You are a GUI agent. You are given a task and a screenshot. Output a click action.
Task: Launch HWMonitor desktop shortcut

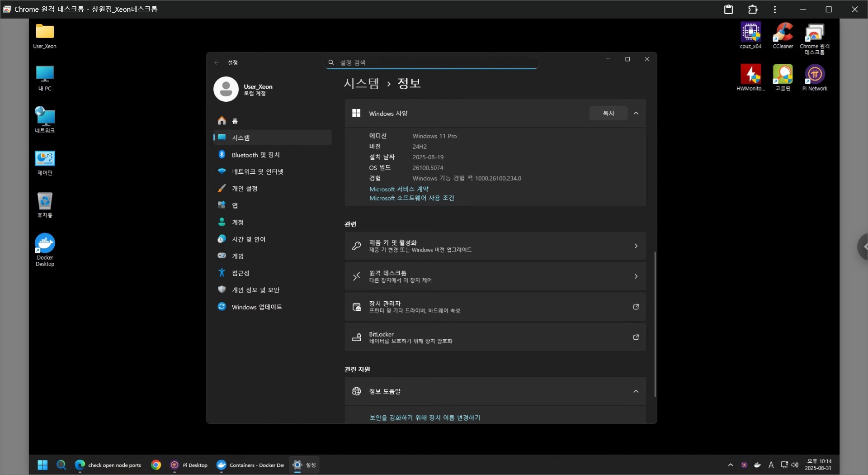pyautogui.click(x=750, y=78)
